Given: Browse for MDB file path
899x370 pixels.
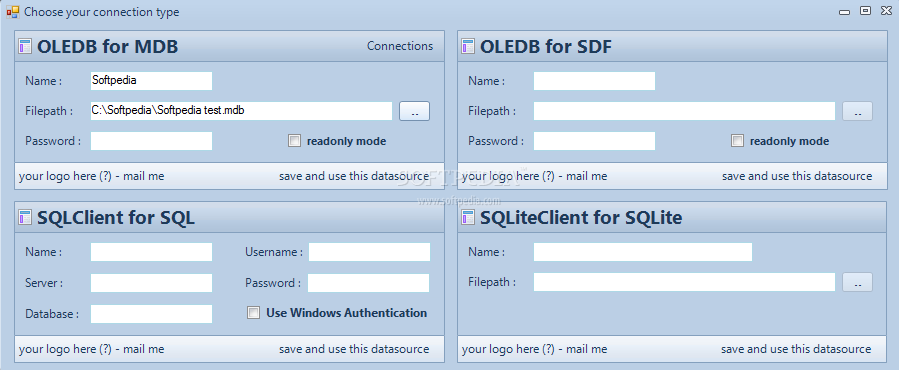Looking at the screenshot, I should pyautogui.click(x=414, y=111).
